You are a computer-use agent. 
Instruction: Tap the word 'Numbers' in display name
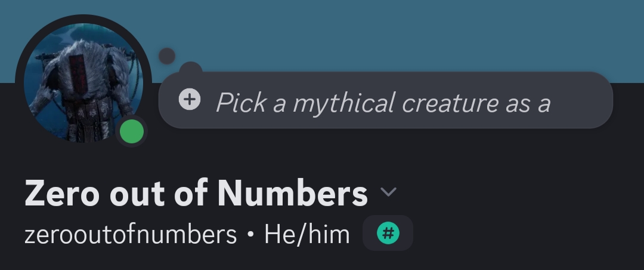tap(292, 193)
